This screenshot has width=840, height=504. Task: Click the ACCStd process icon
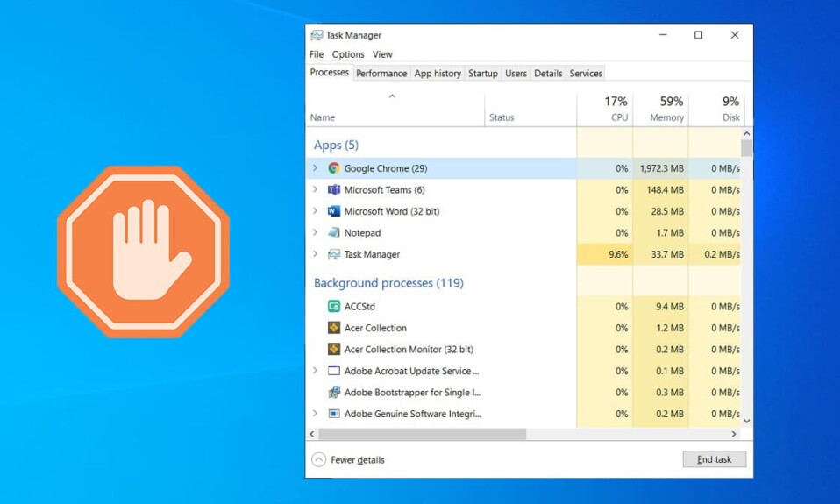pos(334,307)
